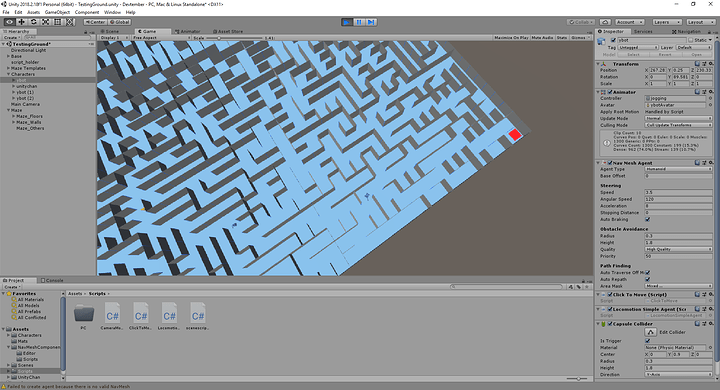Toggle ybot active checkbox
This screenshot has height=390, width=720.
(613, 40)
